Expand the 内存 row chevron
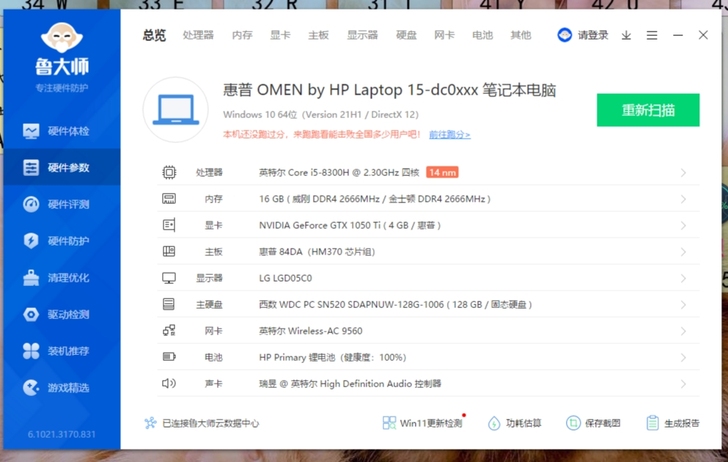The image size is (728, 462). click(x=683, y=199)
